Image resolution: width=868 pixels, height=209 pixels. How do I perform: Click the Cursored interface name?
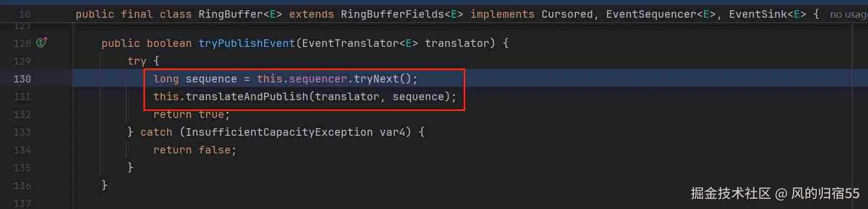(x=567, y=14)
